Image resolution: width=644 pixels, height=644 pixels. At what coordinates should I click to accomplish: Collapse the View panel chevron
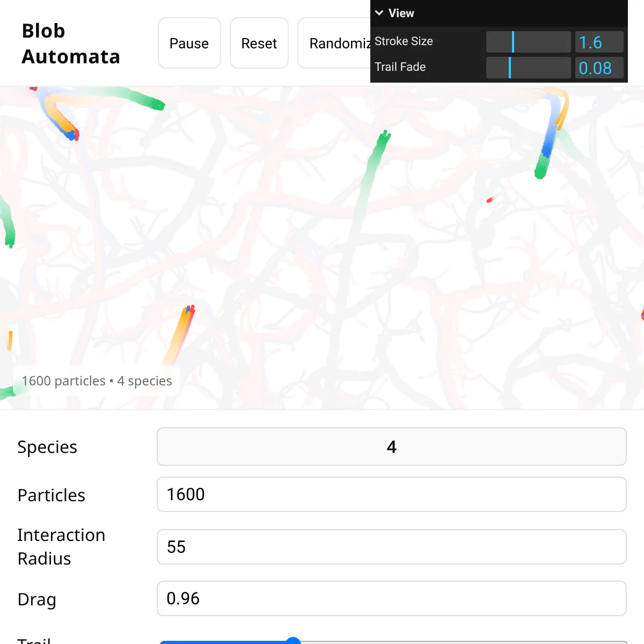[379, 13]
